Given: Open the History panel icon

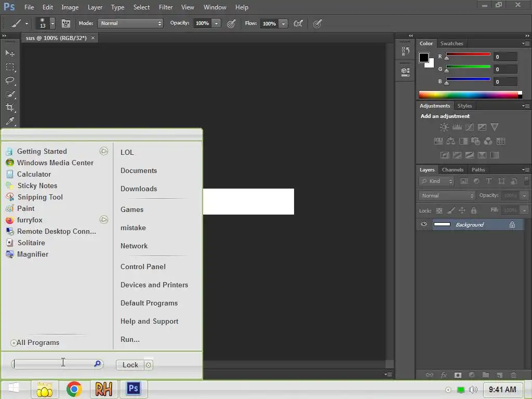Looking at the screenshot, I should pos(405,51).
